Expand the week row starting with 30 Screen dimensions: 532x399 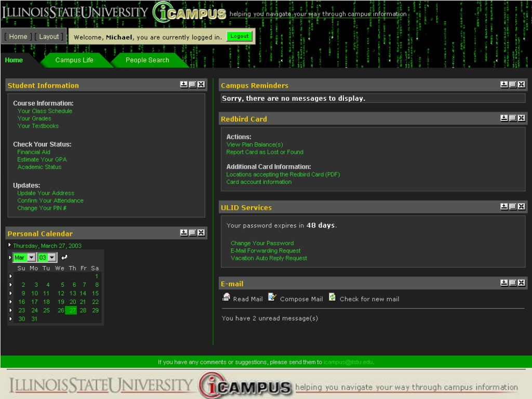[x=10, y=318]
